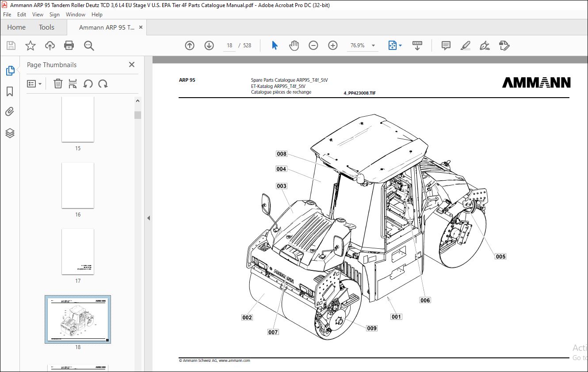This screenshot has width=588, height=372.
Task: Rotate page clockwise icon
Action: click(103, 84)
